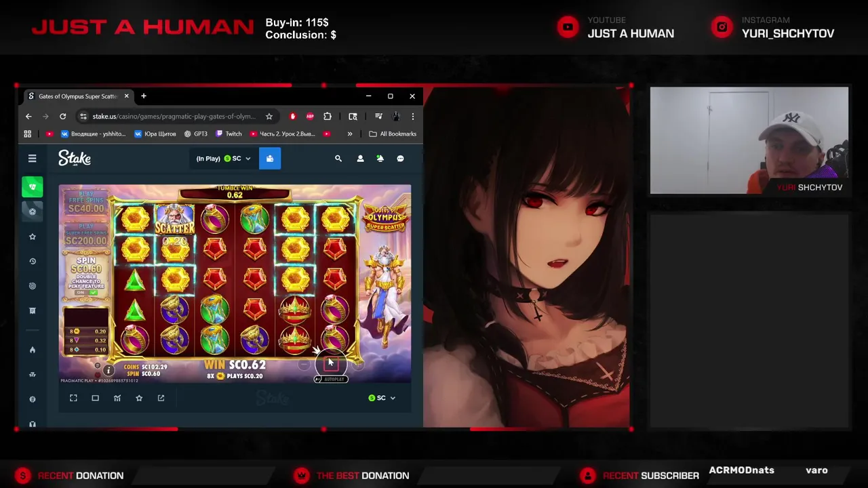Click the Gates of Olympus Super Scatter logo
This screenshot has height=488, width=868.
point(385,218)
